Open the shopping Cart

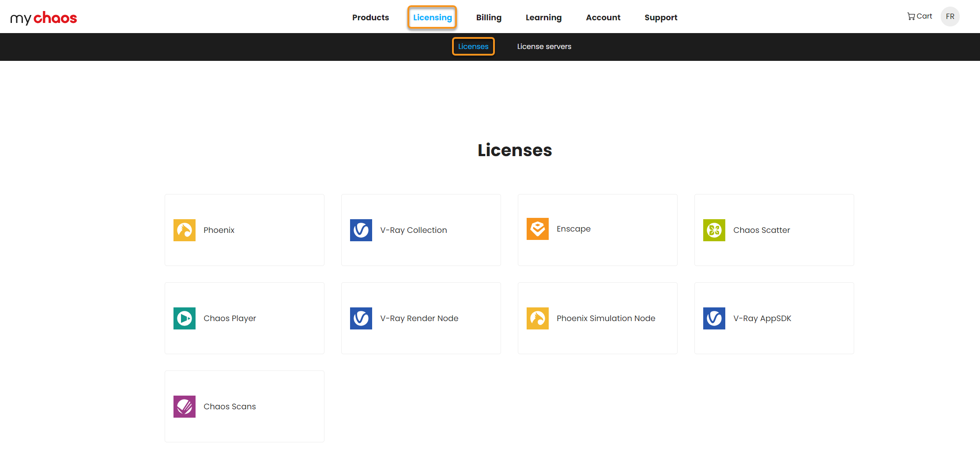pos(920,16)
